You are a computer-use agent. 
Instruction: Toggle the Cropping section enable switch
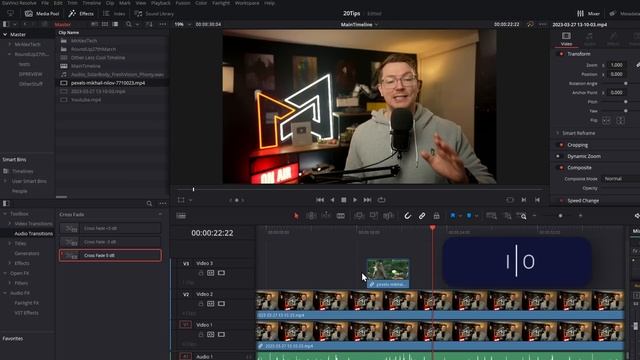point(561,145)
